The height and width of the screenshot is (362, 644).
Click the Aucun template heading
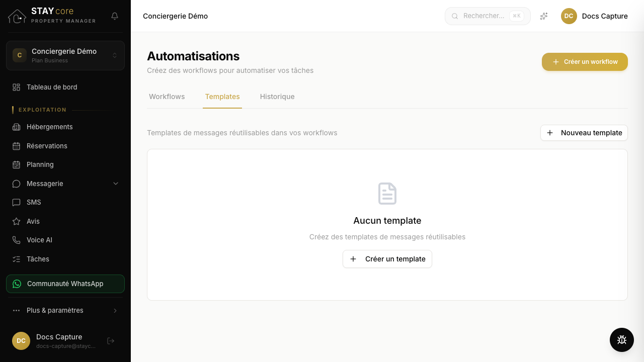point(387,221)
